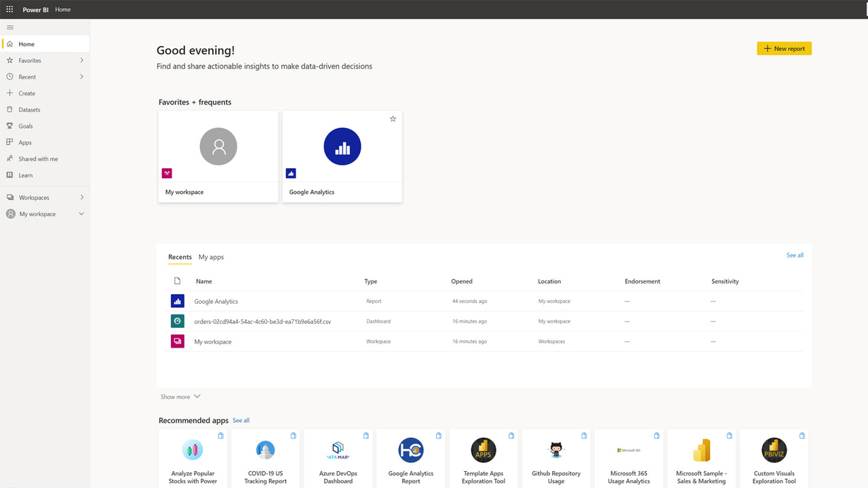This screenshot has height=488, width=868.
Task: Open See all for recent items
Action: [794, 255]
